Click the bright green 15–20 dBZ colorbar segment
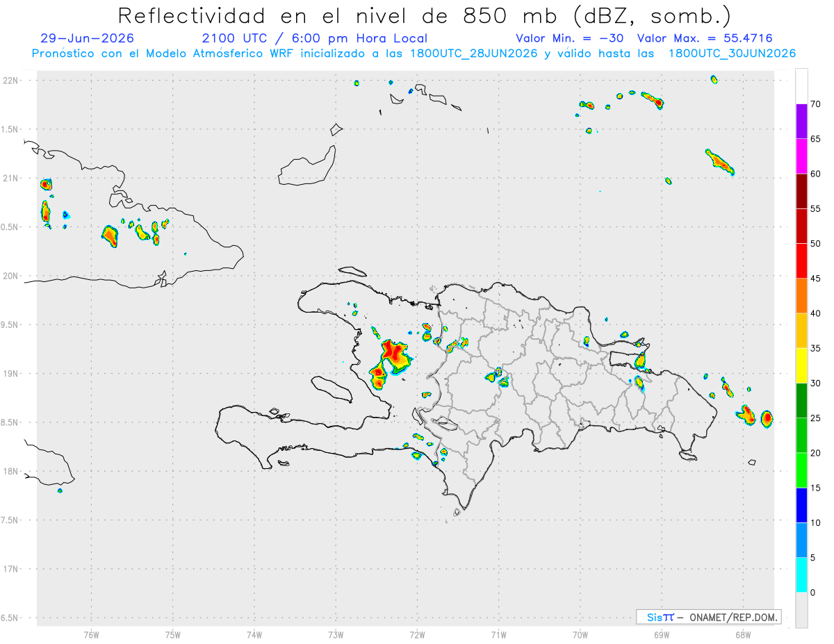The image size is (834, 644). [x=801, y=470]
